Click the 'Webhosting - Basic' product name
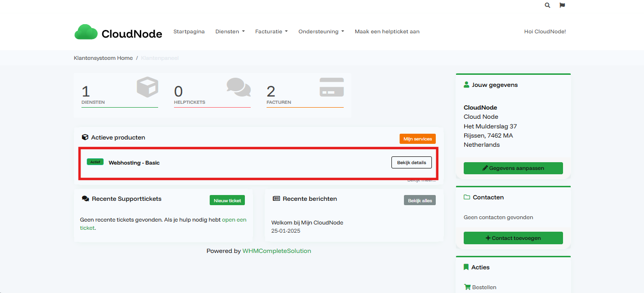Screen dimensions: 644x293 tap(134, 163)
